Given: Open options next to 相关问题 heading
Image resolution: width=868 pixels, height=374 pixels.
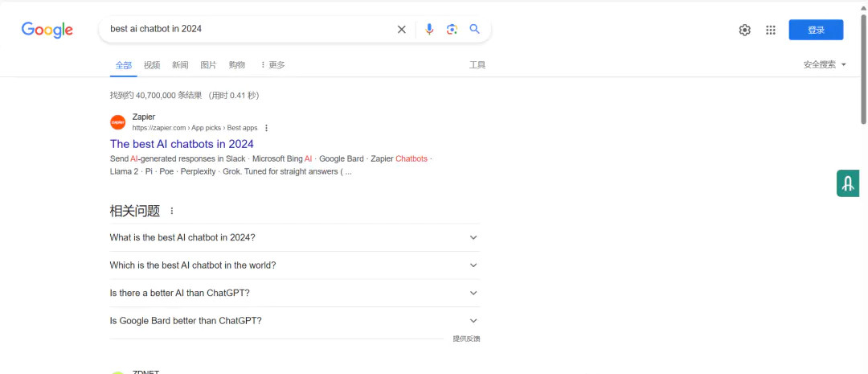Looking at the screenshot, I should 171,212.
